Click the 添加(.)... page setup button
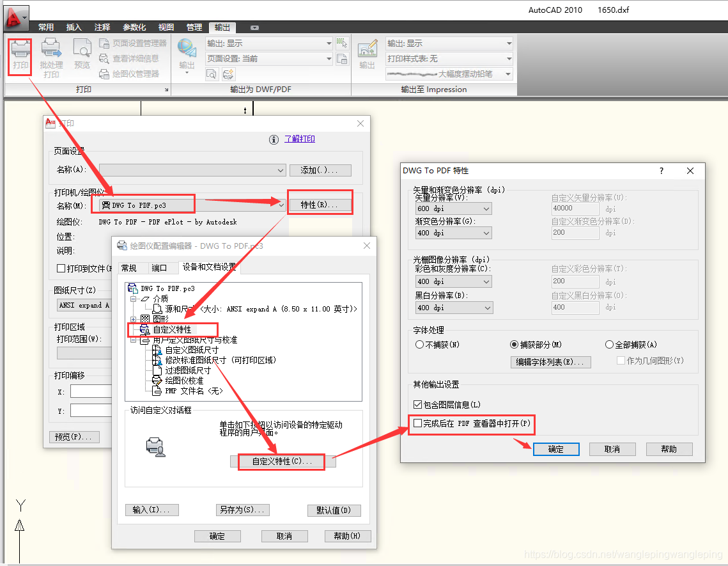728x566 pixels. (320, 170)
